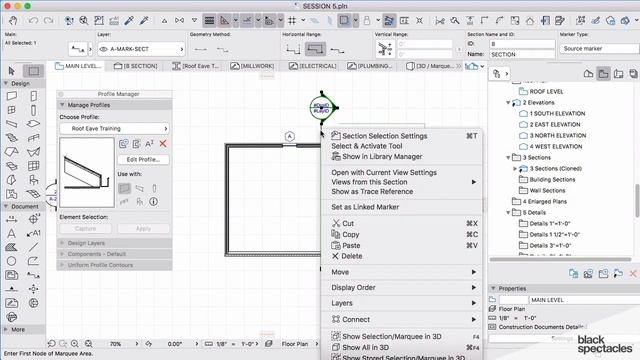Image resolution: width=640 pixels, height=360 pixels.
Task: Select the infinite horizontal range option
Action: coord(293,49)
